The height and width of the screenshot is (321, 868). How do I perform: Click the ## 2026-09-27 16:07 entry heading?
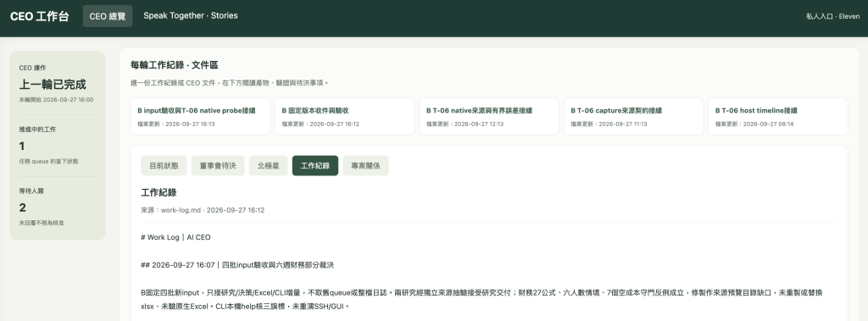coord(237,265)
